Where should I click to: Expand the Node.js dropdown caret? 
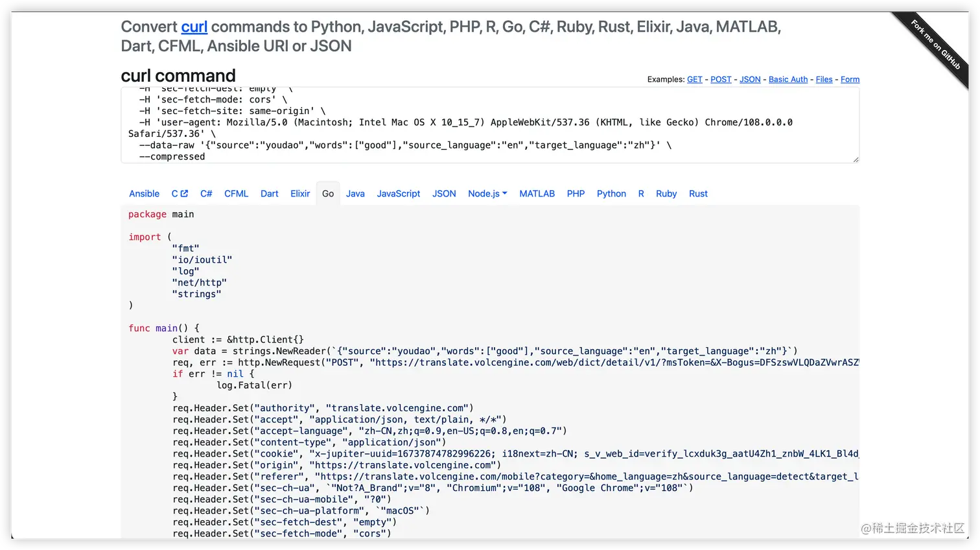click(505, 193)
